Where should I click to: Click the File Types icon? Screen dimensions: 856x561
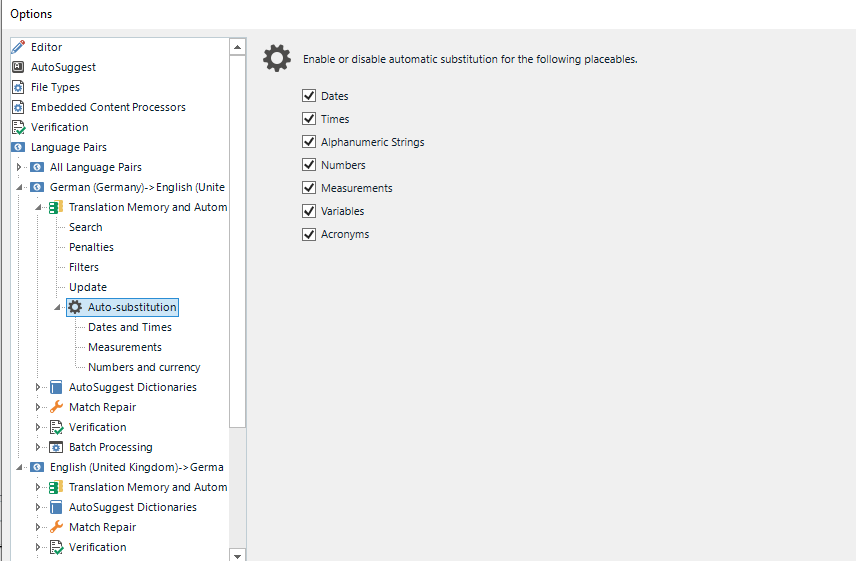pyautogui.click(x=18, y=87)
